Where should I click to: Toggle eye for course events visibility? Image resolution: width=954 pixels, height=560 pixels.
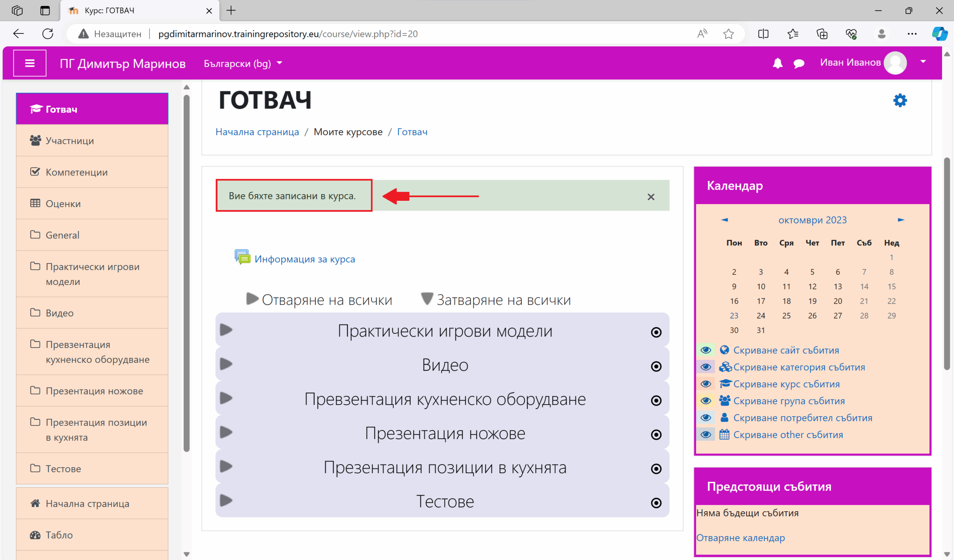pos(706,384)
